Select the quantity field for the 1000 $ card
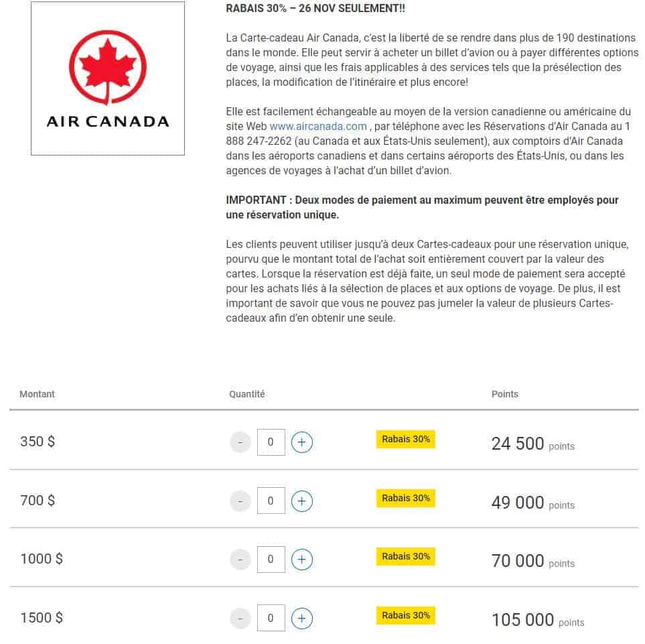 (271, 559)
